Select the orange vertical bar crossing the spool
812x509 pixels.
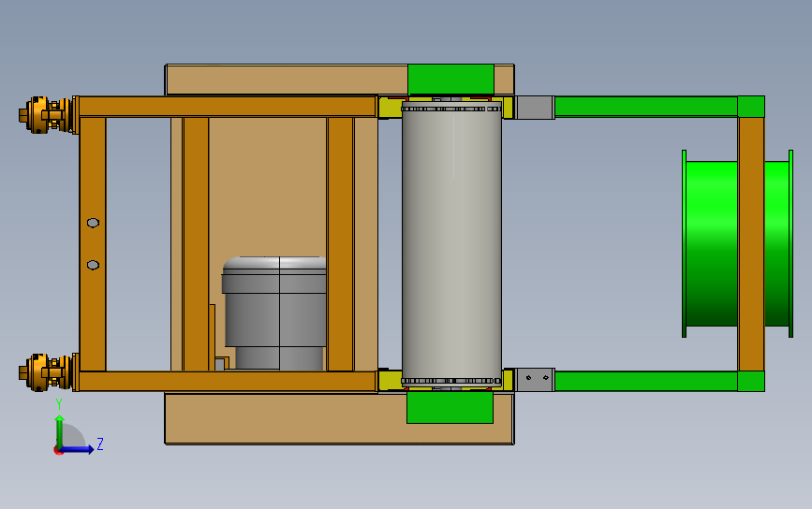tap(751, 243)
